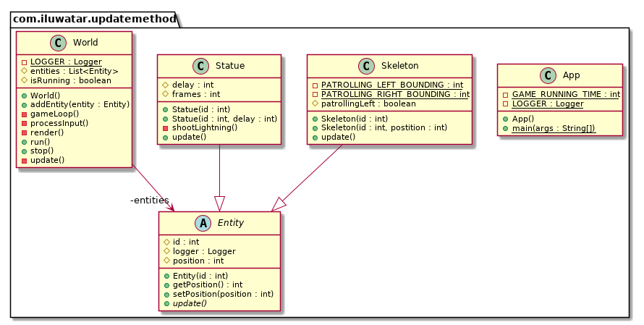Click the Statue-to-Entity inheritance arrowhead

pos(220,204)
